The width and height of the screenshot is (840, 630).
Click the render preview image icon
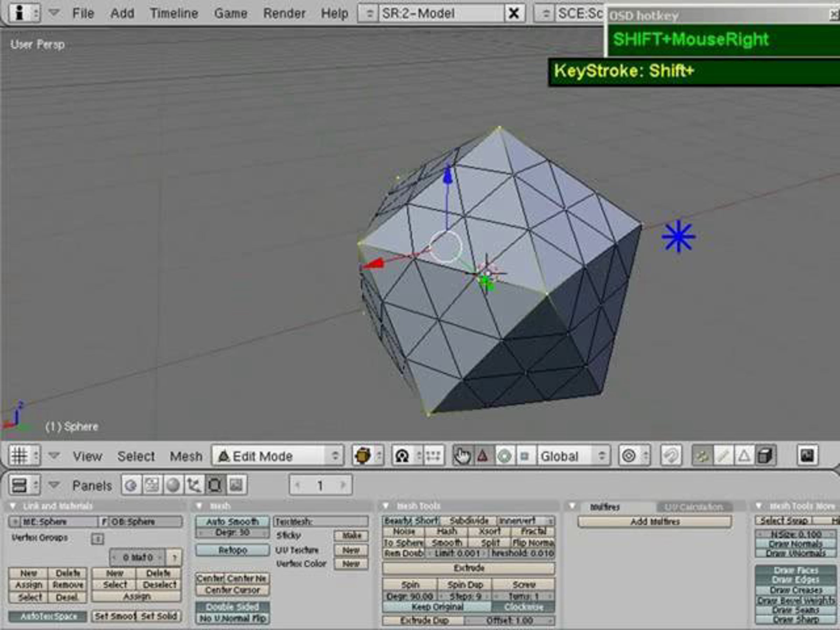pos(807,456)
